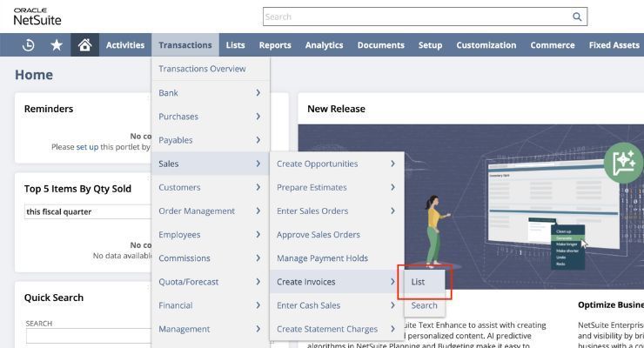The height and width of the screenshot is (348, 644).
Task: Expand the Management submenu arrow
Action: tap(258, 329)
